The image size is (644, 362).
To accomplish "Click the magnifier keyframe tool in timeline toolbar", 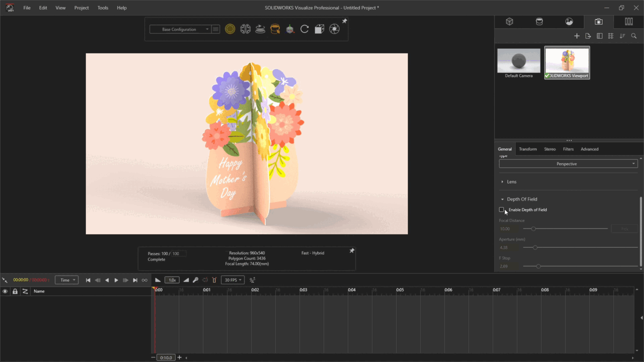I will point(195,279).
